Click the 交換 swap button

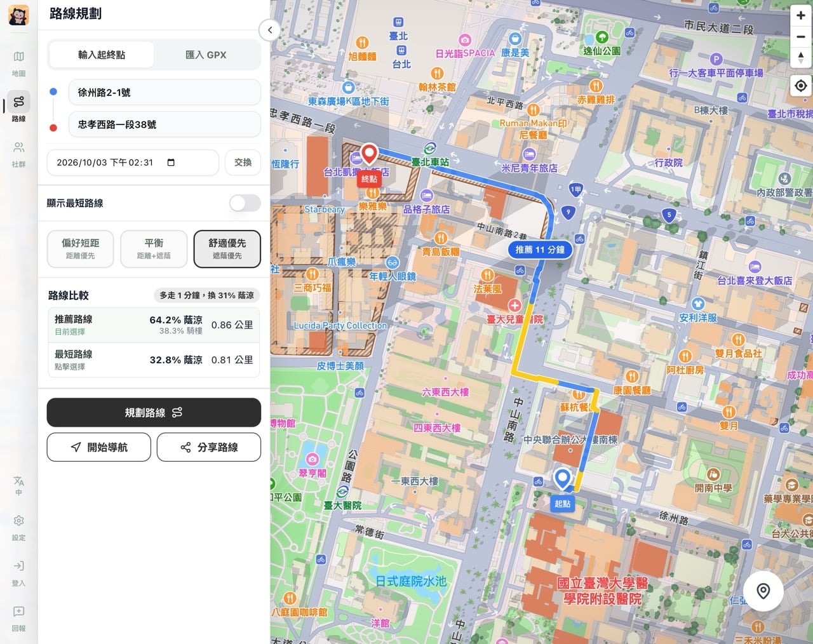(243, 163)
